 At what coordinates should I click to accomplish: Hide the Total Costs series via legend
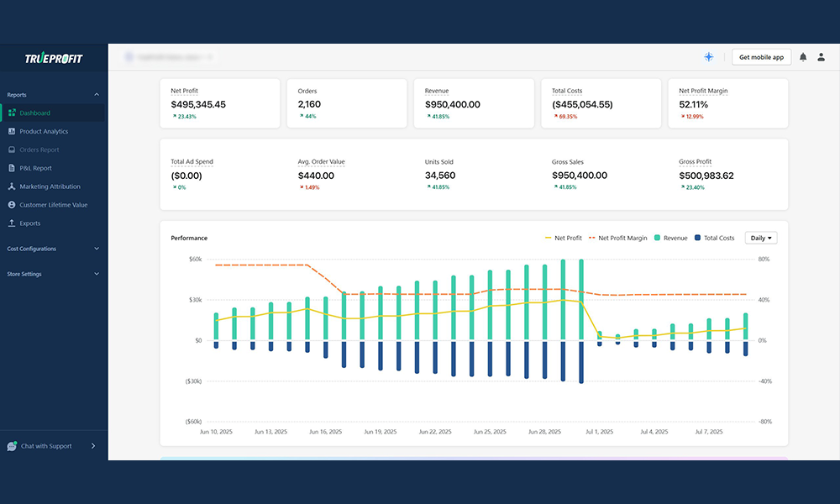(716, 238)
